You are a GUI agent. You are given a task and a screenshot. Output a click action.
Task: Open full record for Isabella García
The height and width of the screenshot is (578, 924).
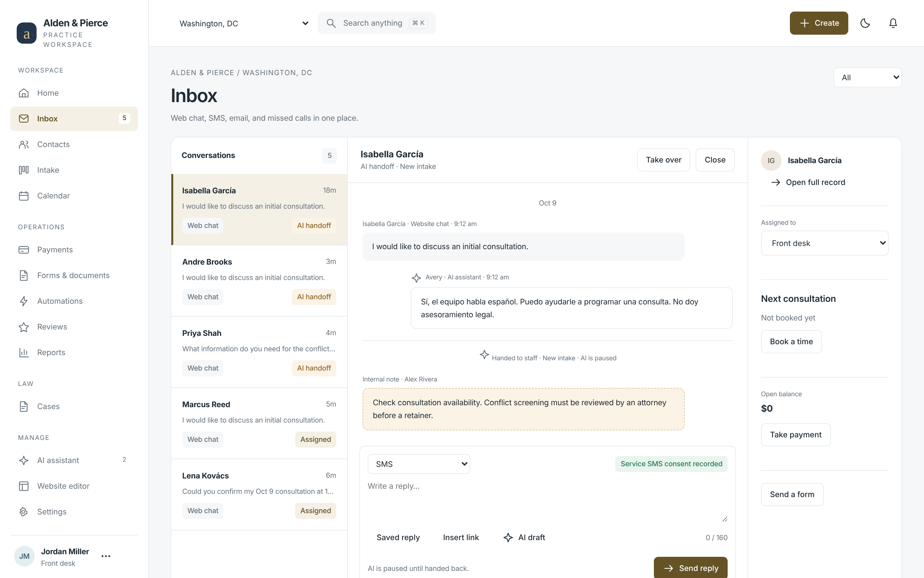(808, 182)
